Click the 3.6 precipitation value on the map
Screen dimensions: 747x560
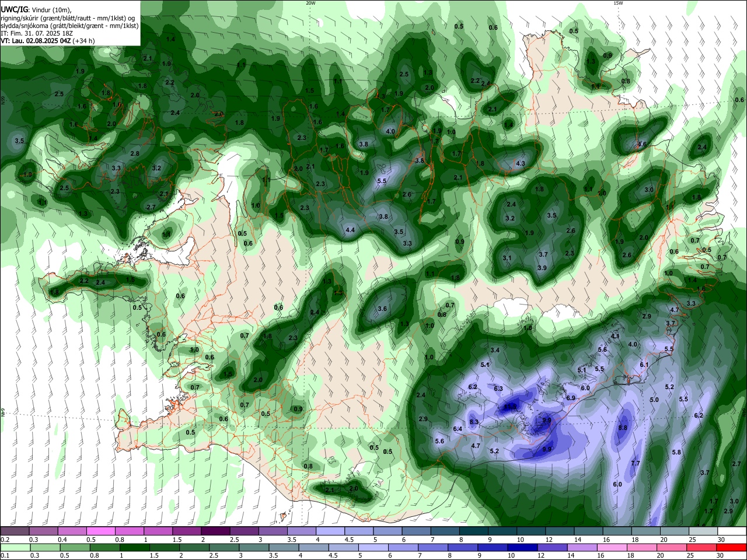[x=382, y=309]
